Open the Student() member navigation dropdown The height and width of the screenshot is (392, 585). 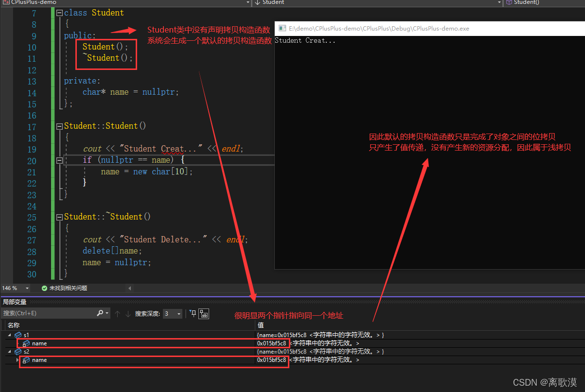coord(545,2)
